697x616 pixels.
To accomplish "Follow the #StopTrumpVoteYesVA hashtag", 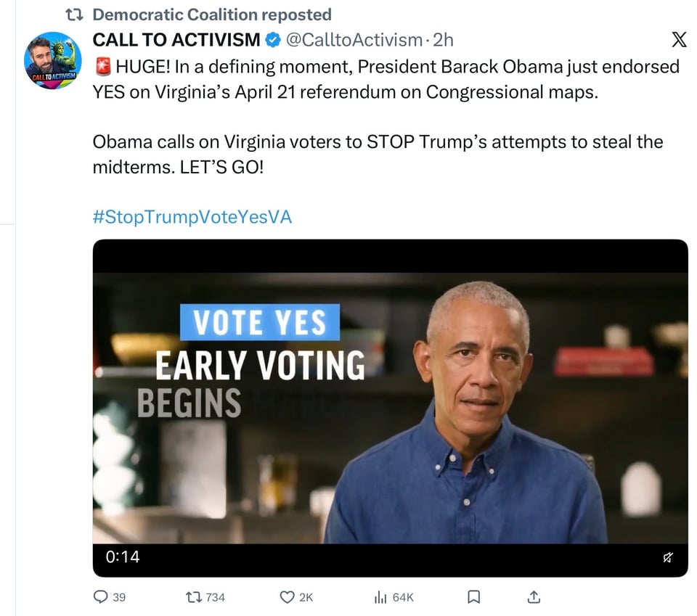I will 192,217.
